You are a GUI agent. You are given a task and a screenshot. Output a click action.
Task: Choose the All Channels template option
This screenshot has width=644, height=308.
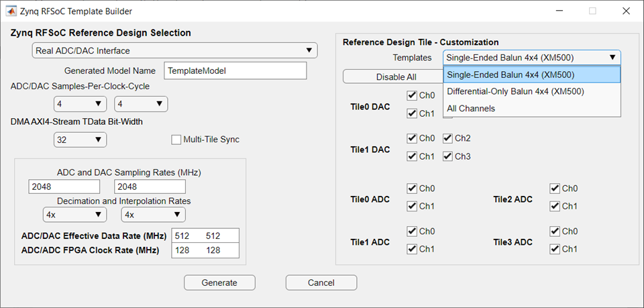pyautogui.click(x=471, y=108)
